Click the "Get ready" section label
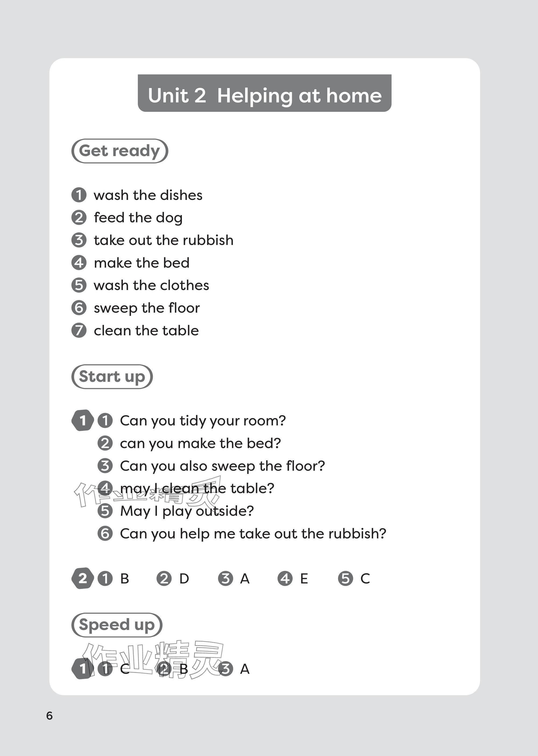This screenshot has width=538, height=756. (120, 151)
